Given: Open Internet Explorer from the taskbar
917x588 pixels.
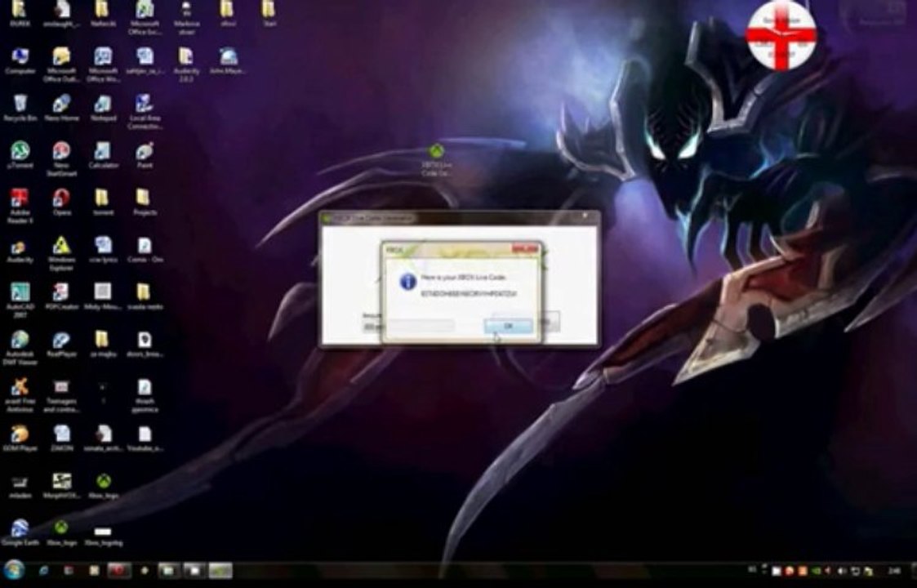Looking at the screenshot, I should [x=44, y=571].
